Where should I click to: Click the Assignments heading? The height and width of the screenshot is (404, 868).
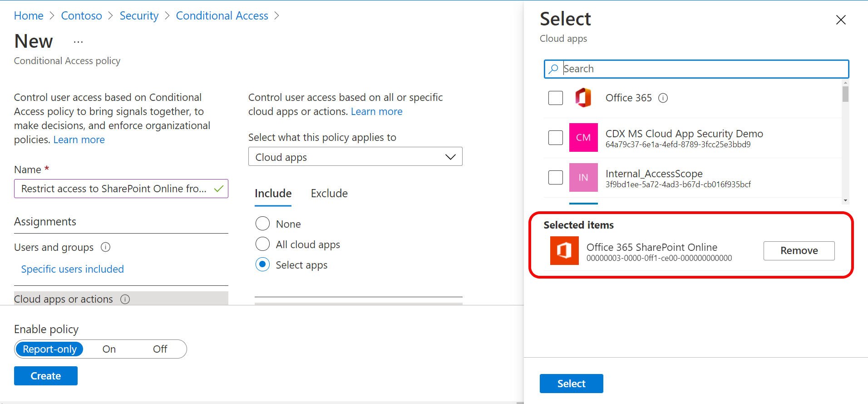[45, 222]
